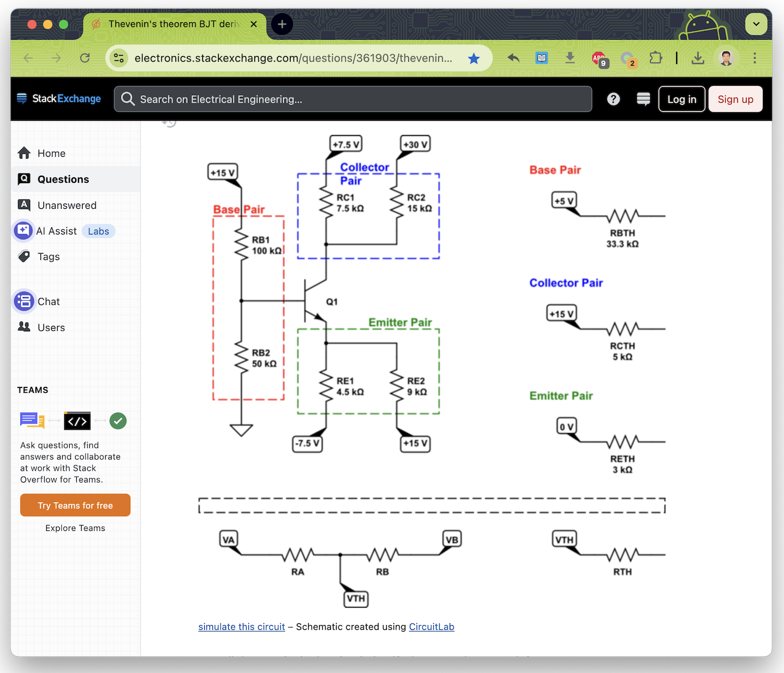
Task: Open the simulate this circuit link
Action: [x=241, y=627]
